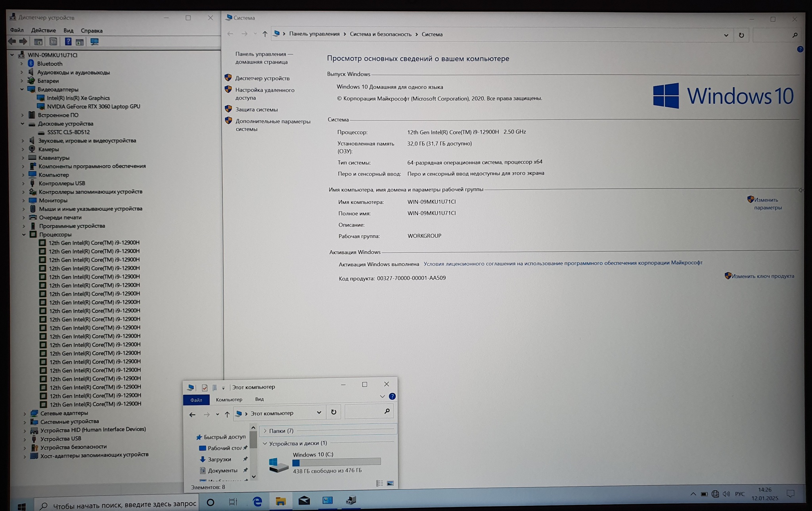Image resolution: width=812 pixels, height=511 pixels.
Task: Click the Mail icon in the taskbar
Action: 304,501
